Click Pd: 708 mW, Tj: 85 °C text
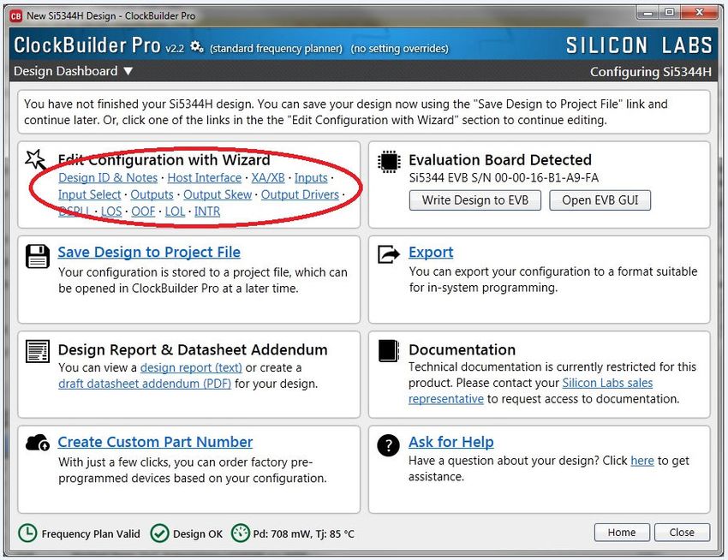728x560 pixels. 304,534
